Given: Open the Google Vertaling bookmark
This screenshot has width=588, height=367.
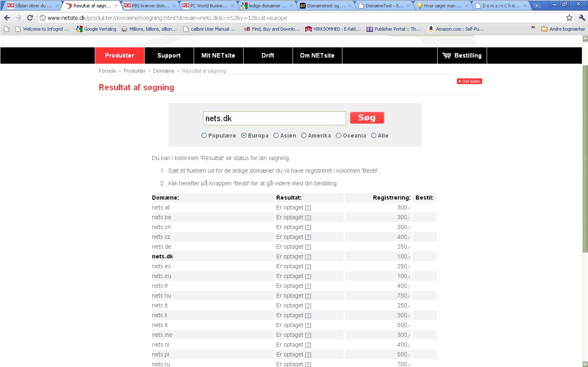Looking at the screenshot, I should 96,29.
